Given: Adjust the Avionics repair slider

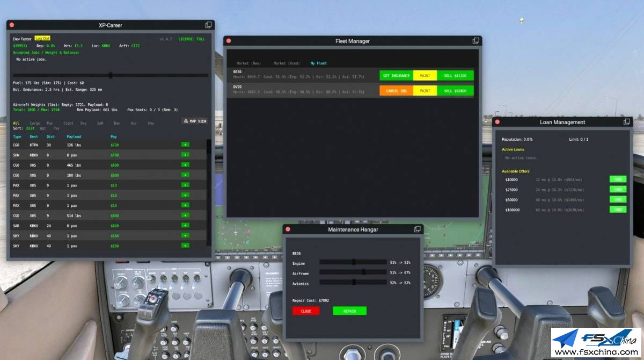Looking at the screenshot, I should click(x=353, y=282).
